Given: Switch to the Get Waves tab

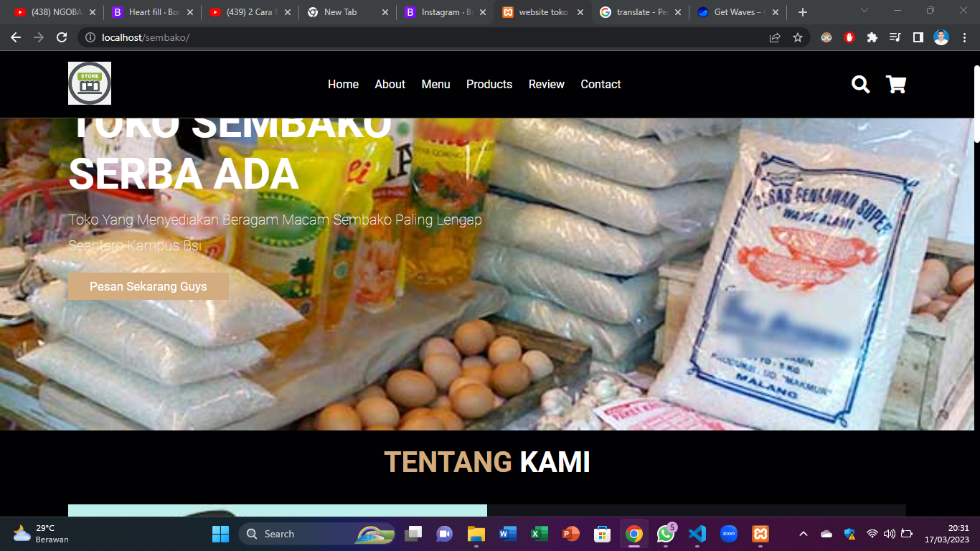Looking at the screenshot, I should [738, 12].
